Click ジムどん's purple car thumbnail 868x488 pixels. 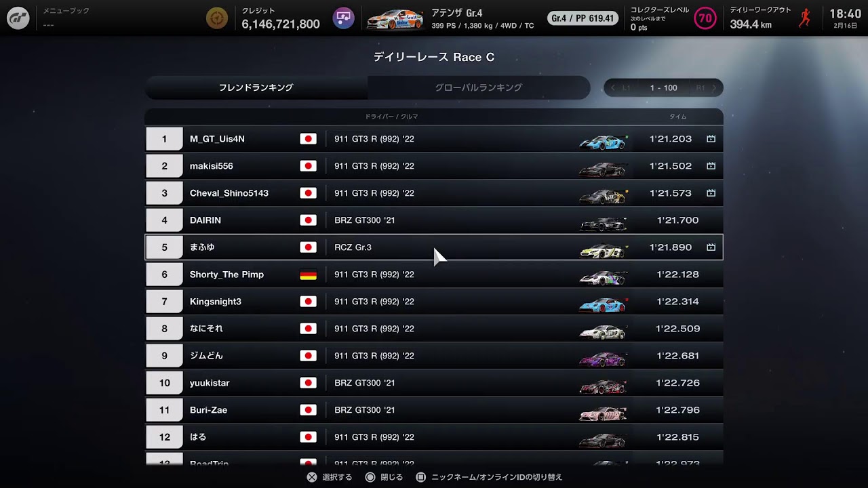(603, 359)
